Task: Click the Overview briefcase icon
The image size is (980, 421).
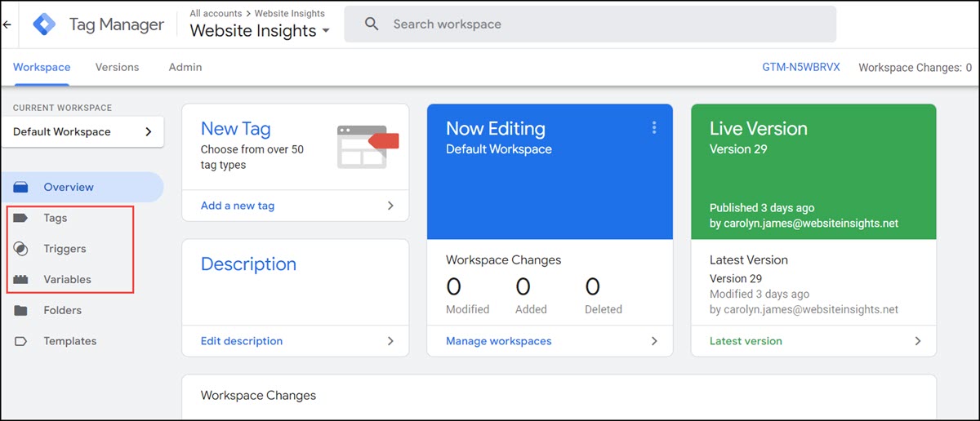Action: (x=21, y=187)
